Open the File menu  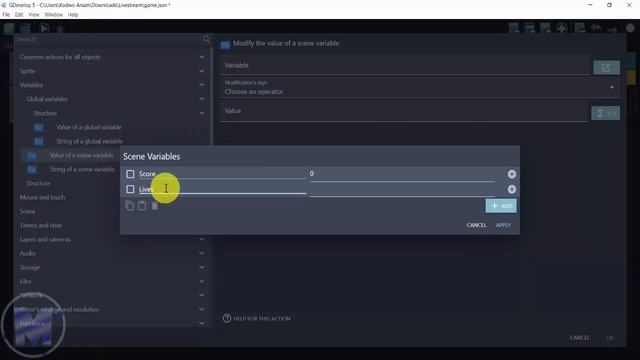(x=6, y=14)
